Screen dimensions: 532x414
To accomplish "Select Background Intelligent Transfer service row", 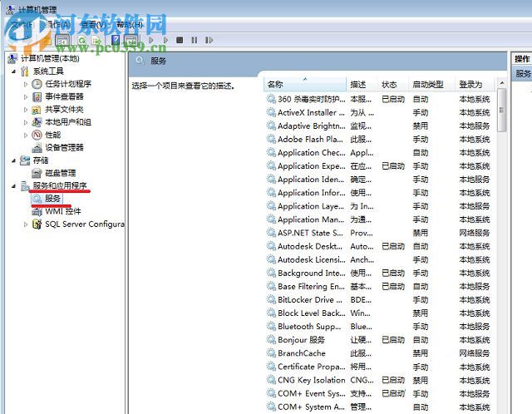I will (x=379, y=273).
